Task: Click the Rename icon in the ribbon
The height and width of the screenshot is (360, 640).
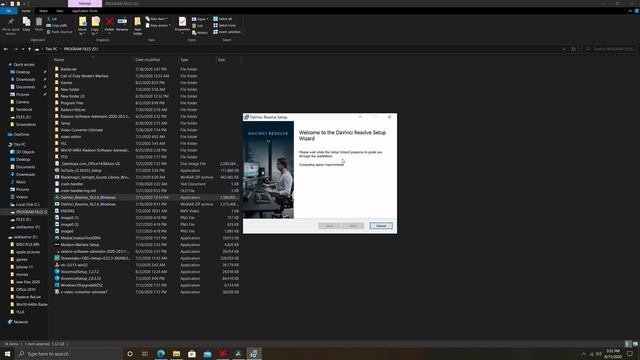Action: (x=122, y=24)
